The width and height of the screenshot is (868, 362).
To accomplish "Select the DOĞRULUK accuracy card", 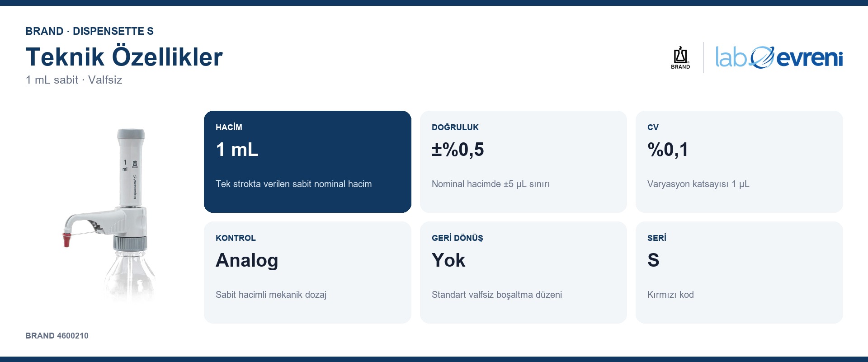I will [x=523, y=162].
